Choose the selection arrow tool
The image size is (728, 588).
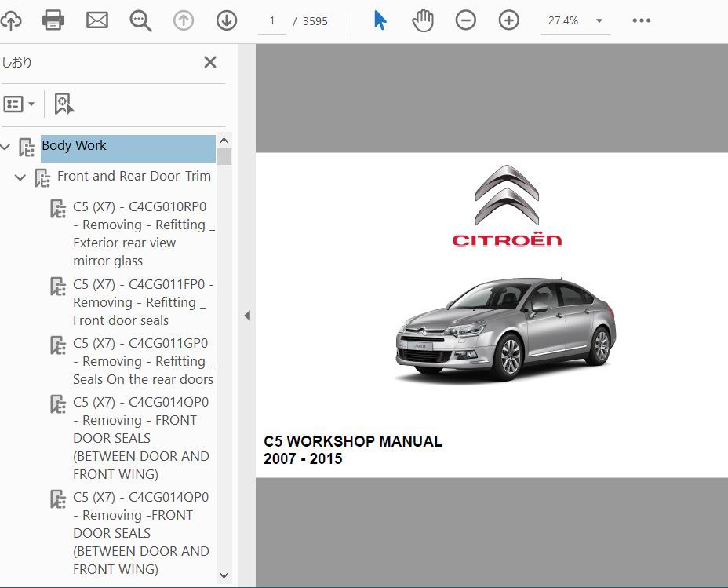(380, 21)
